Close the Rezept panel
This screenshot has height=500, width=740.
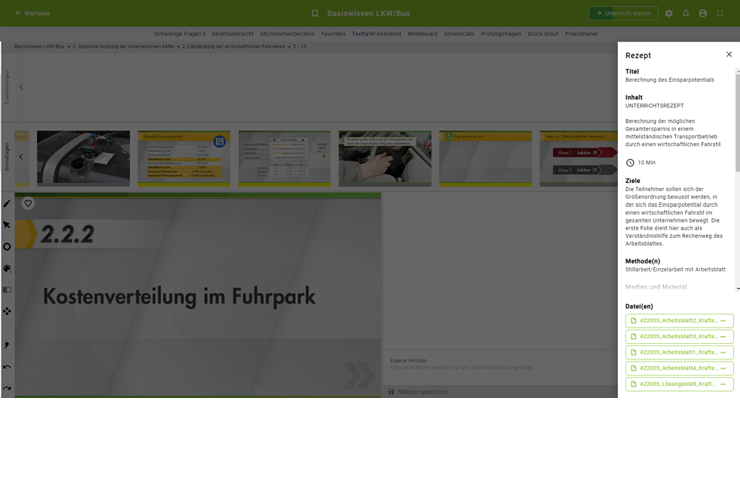pyautogui.click(x=729, y=55)
